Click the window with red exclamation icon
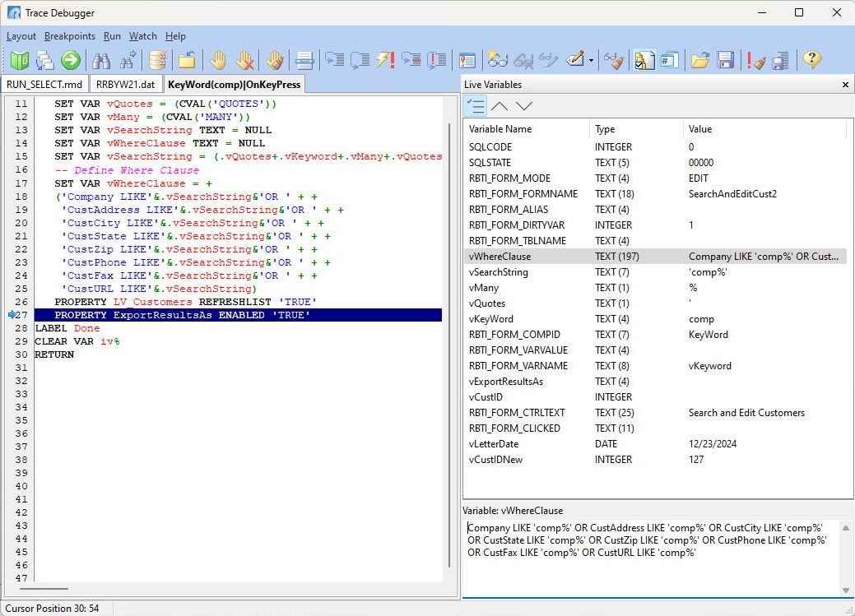Image resolution: width=855 pixels, height=616 pixels. click(x=467, y=60)
